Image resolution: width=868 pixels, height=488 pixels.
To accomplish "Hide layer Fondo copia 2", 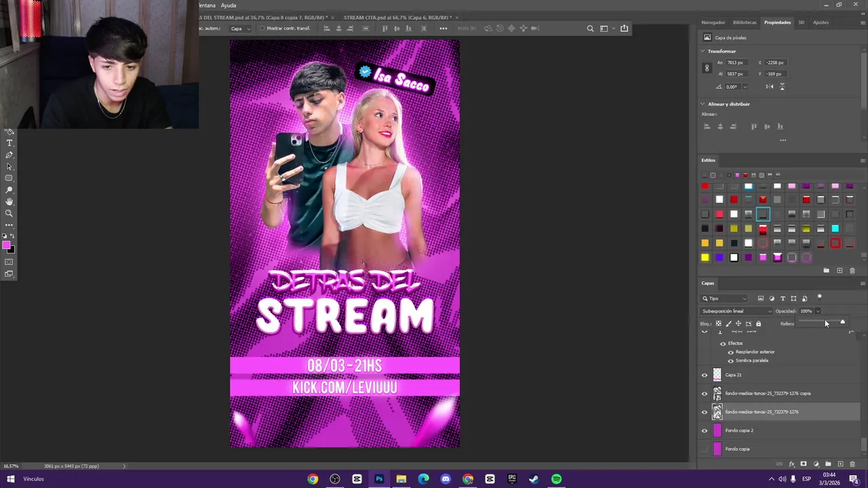I will (x=705, y=430).
